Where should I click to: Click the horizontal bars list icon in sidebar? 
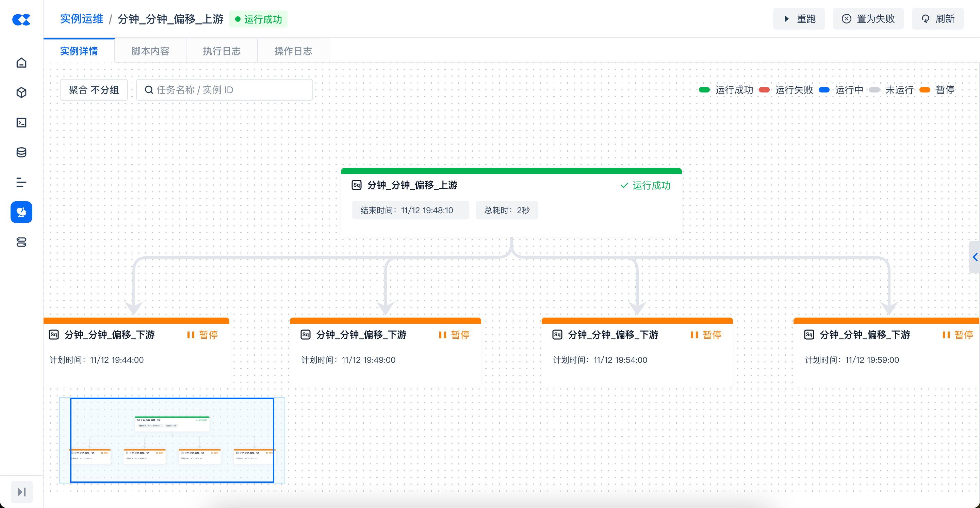click(21, 183)
